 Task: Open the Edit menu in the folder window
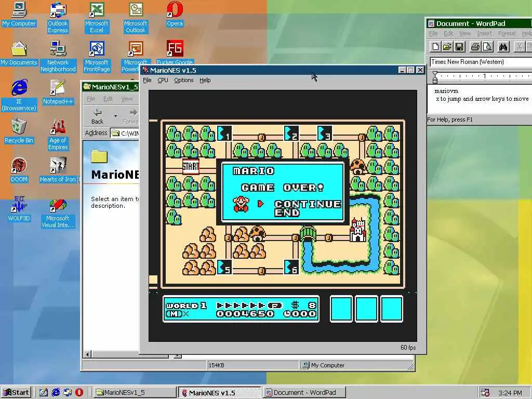(108, 99)
